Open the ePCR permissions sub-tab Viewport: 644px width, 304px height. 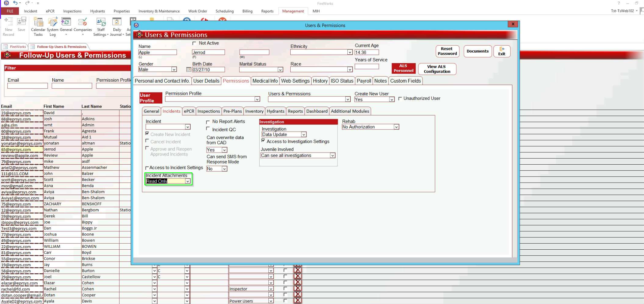click(x=189, y=111)
